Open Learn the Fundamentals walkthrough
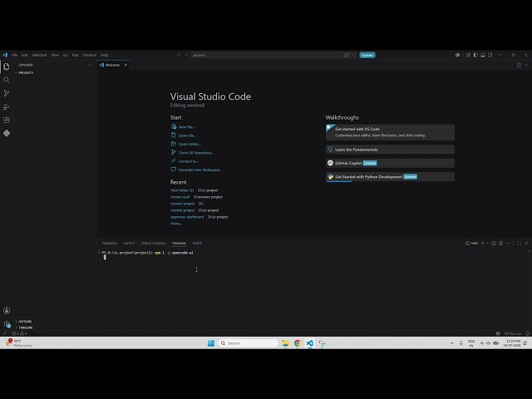Screen dimensions: 532x399 [x=390, y=150]
